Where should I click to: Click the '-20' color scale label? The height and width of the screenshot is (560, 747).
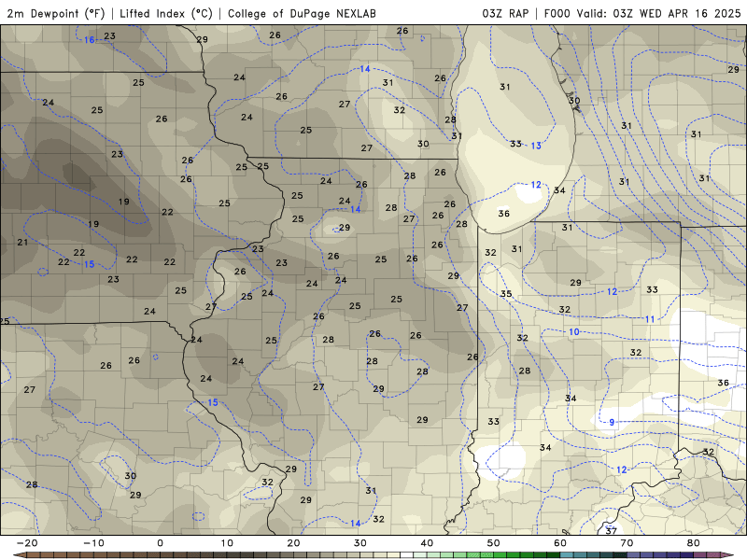coord(27,543)
